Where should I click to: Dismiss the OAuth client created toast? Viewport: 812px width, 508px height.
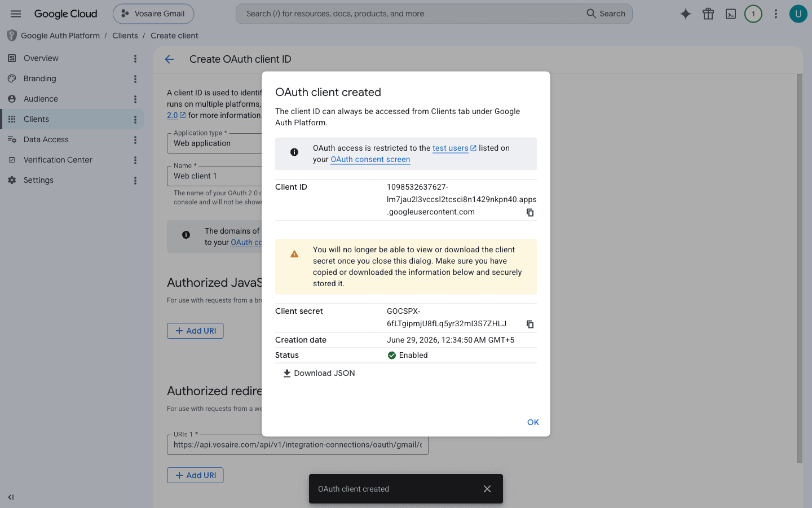pyautogui.click(x=487, y=489)
